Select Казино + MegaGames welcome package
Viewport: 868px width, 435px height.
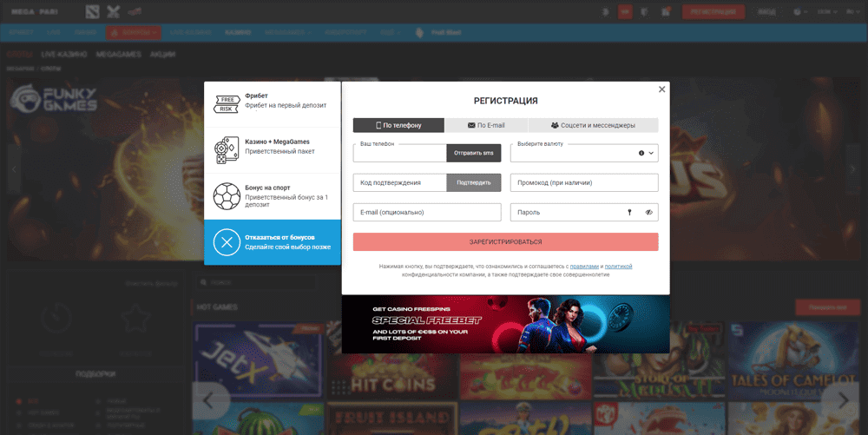click(273, 150)
